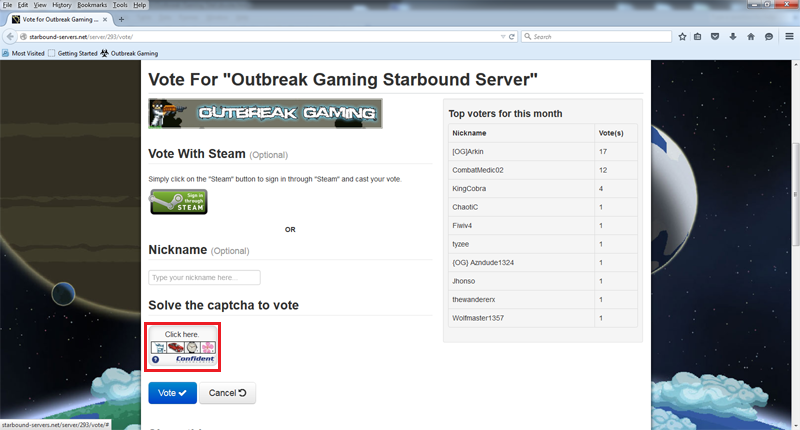Click Top voters for this month heading
The image size is (800, 430).
click(505, 114)
